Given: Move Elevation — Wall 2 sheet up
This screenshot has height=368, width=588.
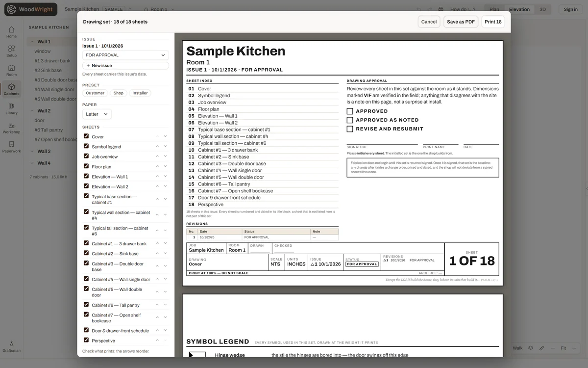Looking at the screenshot, I should coord(157,186).
